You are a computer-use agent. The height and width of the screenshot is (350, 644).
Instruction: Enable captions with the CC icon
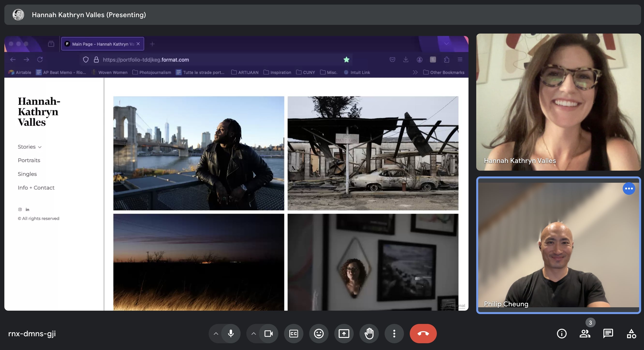[293, 334]
